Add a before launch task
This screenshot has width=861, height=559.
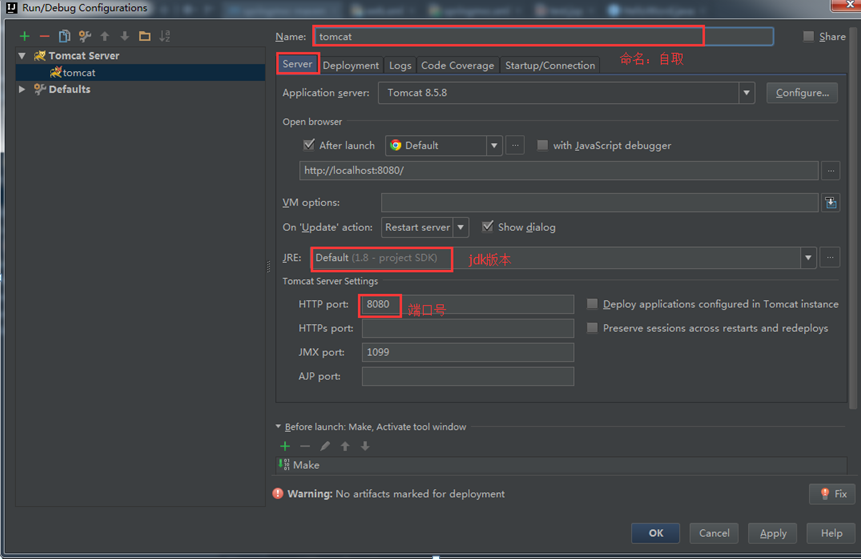pyautogui.click(x=285, y=446)
